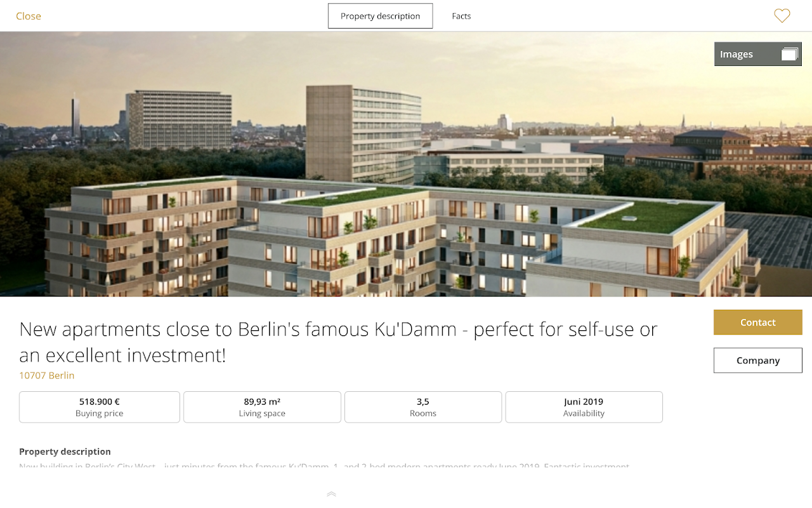Select the Juni 2019 Availability box
The image size is (812, 508).
[584, 407]
